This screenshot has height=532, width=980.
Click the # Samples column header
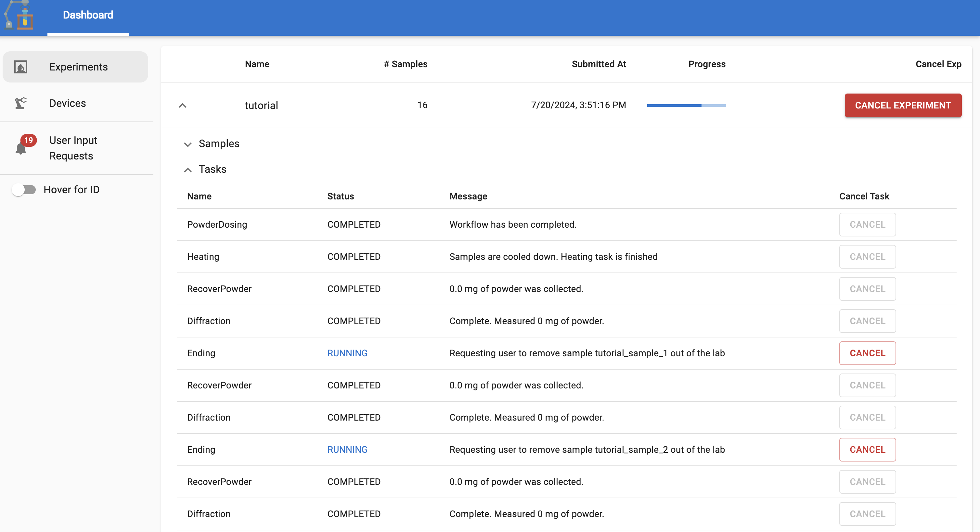point(406,64)
